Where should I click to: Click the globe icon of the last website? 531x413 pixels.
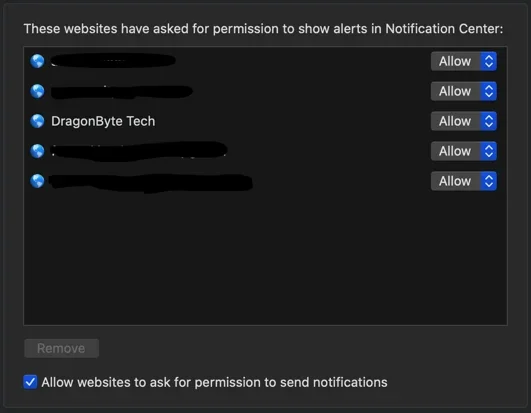(x=37, y=181)
